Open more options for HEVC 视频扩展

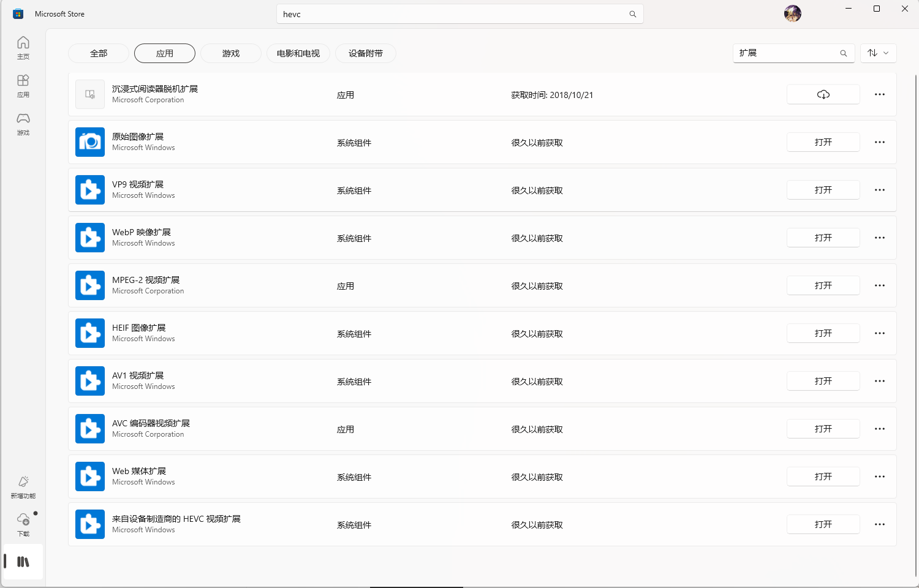coord(880,524)
